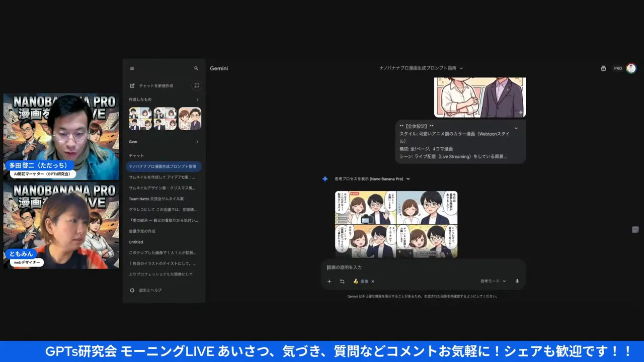
Task: Click the profile avatar in the top corner
Action: pyautogui.click(x=631, y=68)
